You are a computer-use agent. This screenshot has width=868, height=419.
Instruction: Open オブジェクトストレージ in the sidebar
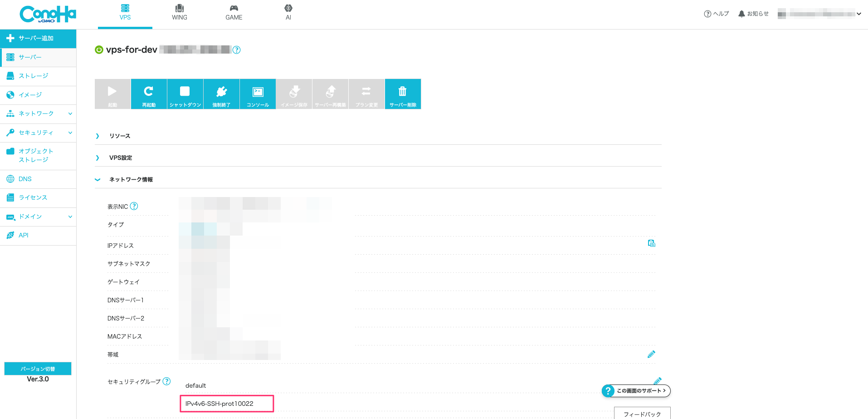[38, 155]
